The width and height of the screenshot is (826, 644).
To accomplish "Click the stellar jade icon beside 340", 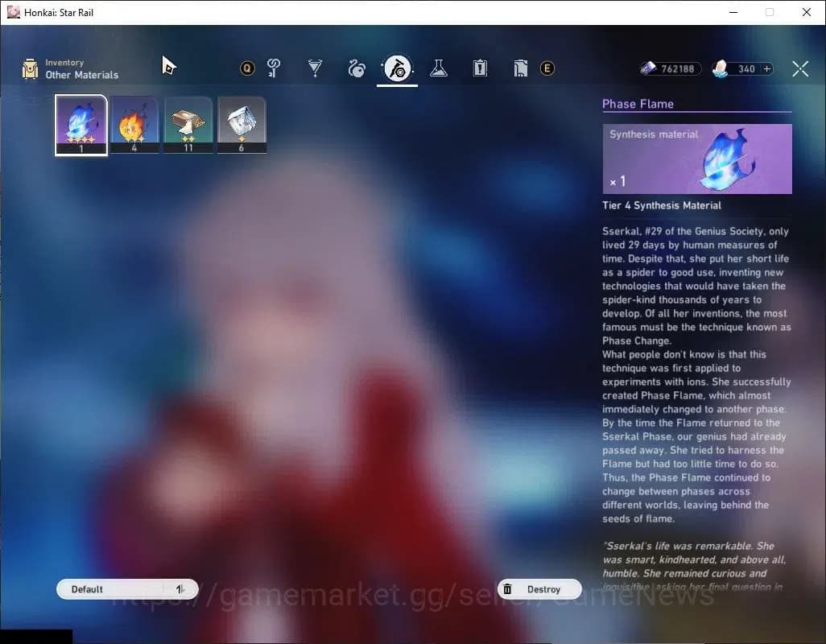I will 720,68.
